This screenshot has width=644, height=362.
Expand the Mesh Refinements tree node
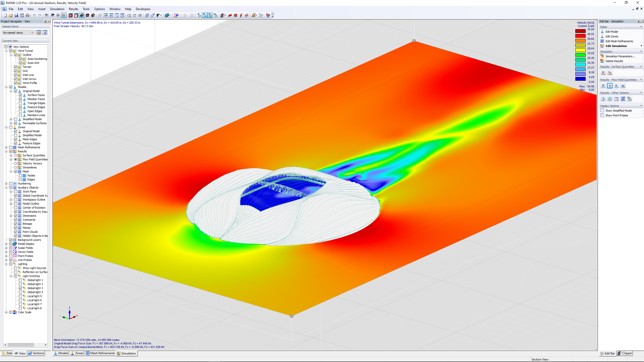tap(6, 147)
